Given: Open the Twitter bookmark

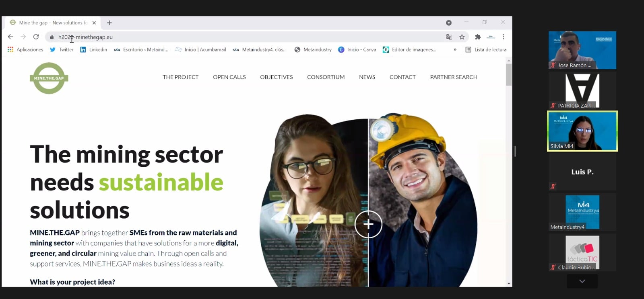Looking at the screenshot, I should click(62, 50).
